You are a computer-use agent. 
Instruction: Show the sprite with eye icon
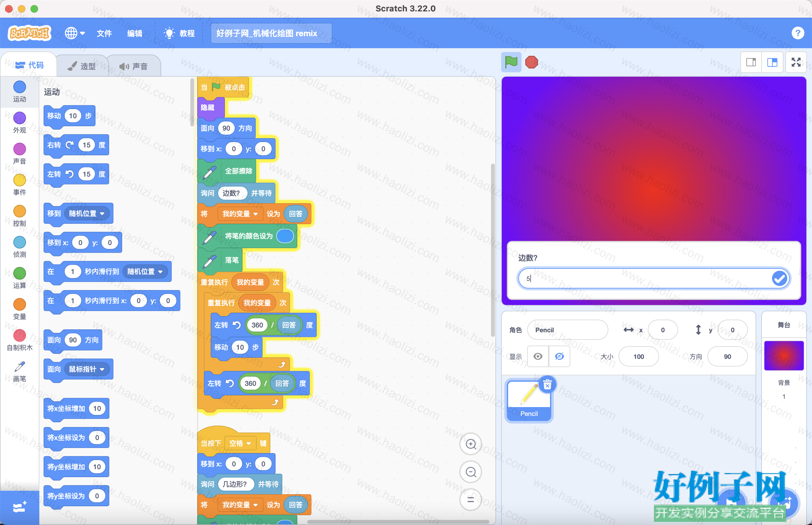[538, 356]
